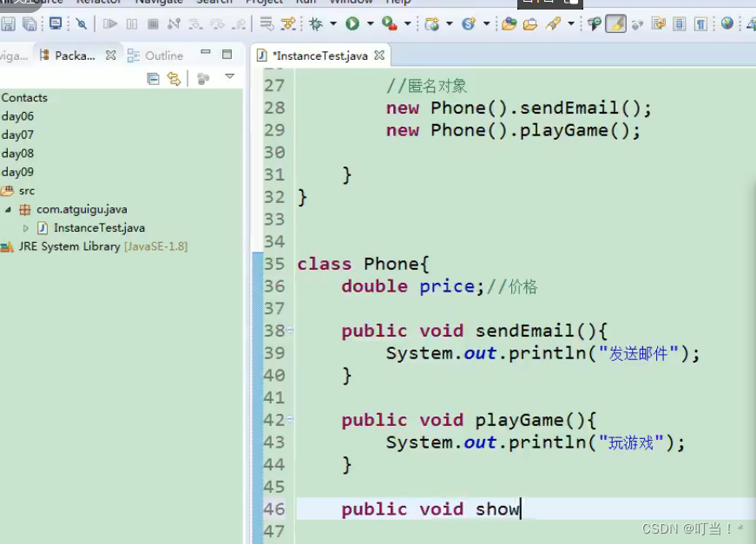Open dropdown beside new globe wizard icon
This screenshot has width=756, height=544.
click(450, 23)
